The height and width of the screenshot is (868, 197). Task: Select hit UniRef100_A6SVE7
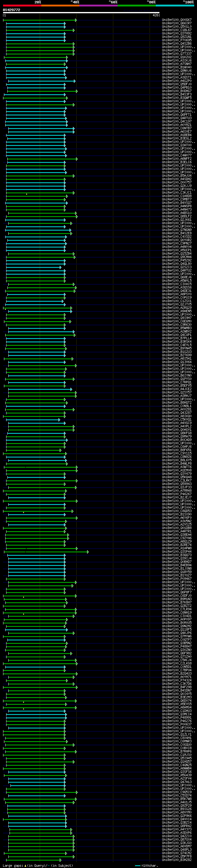coord(177,132)
